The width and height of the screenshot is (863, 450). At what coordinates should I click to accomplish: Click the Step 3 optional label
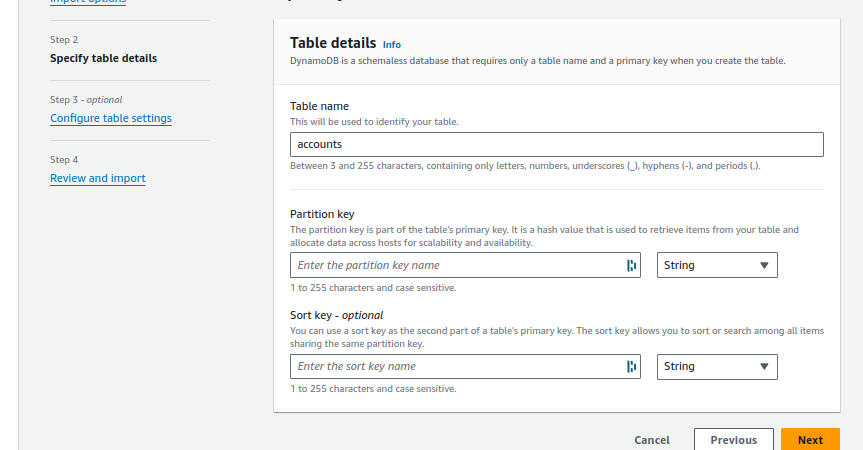86,100
